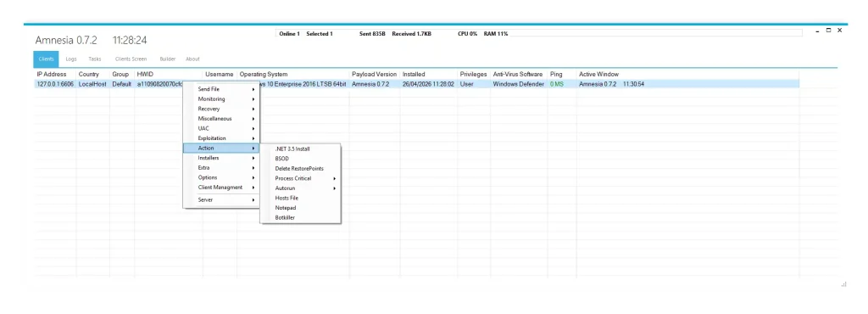Select the 127.0.0.1:6606 cell
The width and height of the screenshot is (868, 314).
coord(55,84)
